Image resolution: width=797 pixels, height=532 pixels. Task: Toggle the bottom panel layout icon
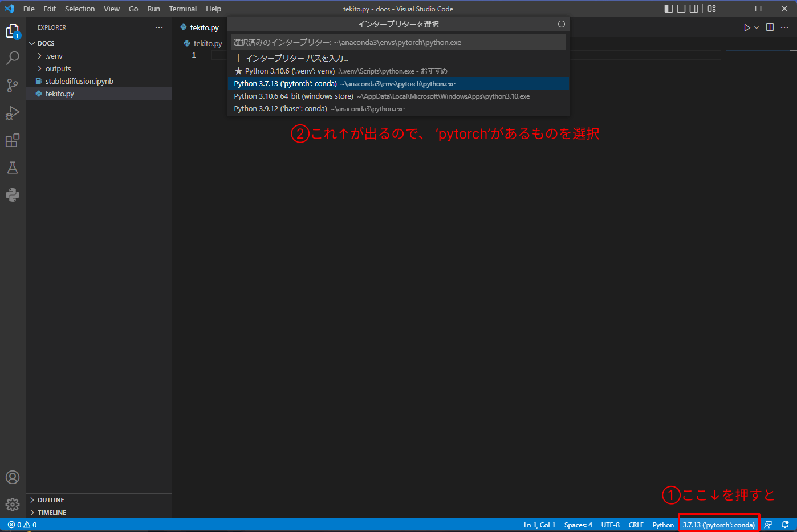click(x=681, y=9)
